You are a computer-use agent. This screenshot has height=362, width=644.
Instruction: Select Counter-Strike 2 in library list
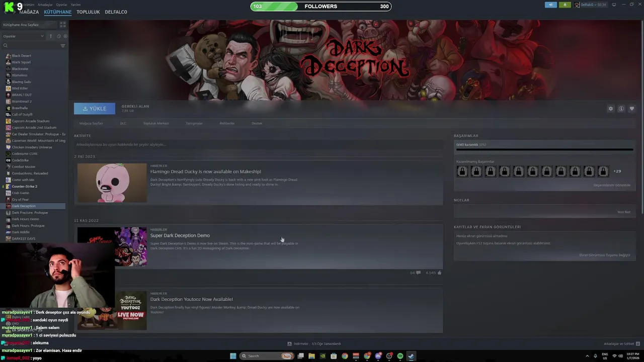[25, 187]
